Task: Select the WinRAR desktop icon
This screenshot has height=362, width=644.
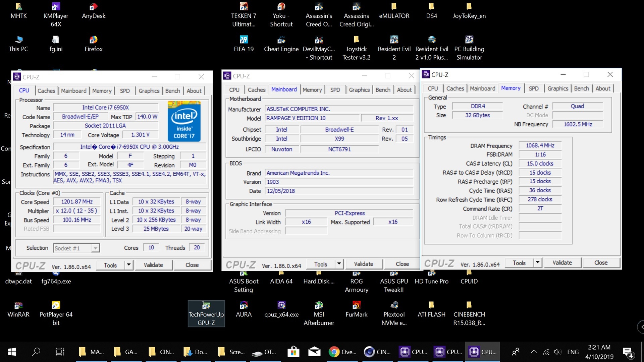Action: coord(18,310)
